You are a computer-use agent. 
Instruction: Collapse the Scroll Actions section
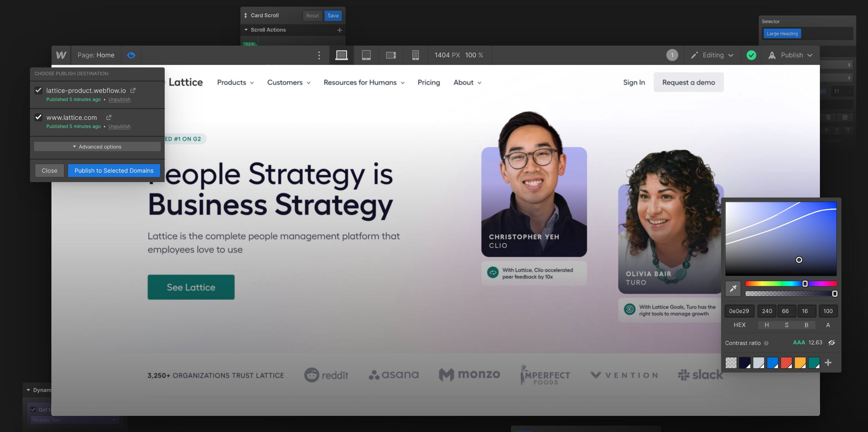click(246, 30)
